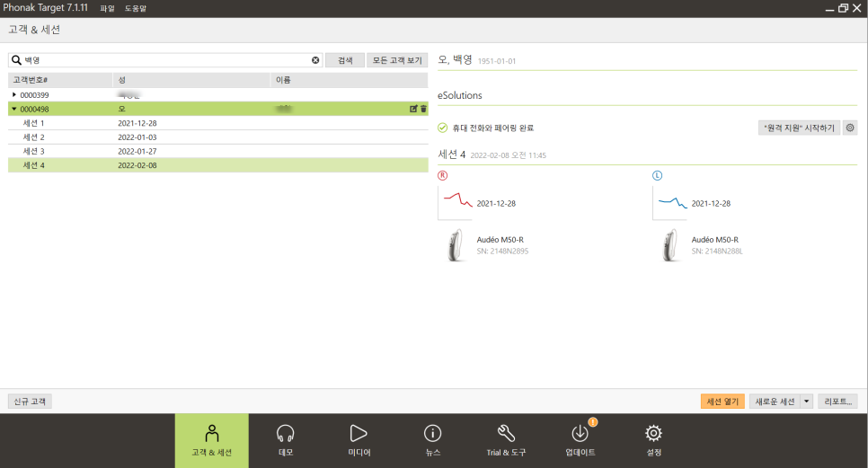
Task: Click the birthdate text 1951-01-01
Action: (x=497, y=61)
